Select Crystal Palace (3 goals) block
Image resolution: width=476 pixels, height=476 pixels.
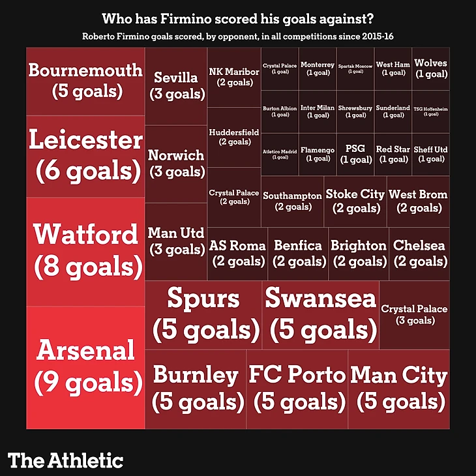point(414,314)
